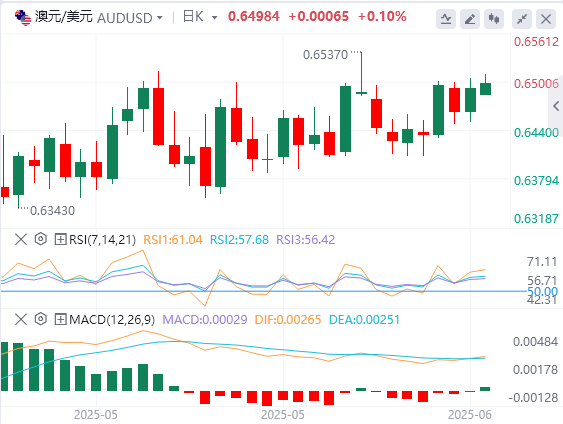This screenshot has width=563, height=424.
Task: Click the 2025-06 date axis label
Action: coord(470,415)
